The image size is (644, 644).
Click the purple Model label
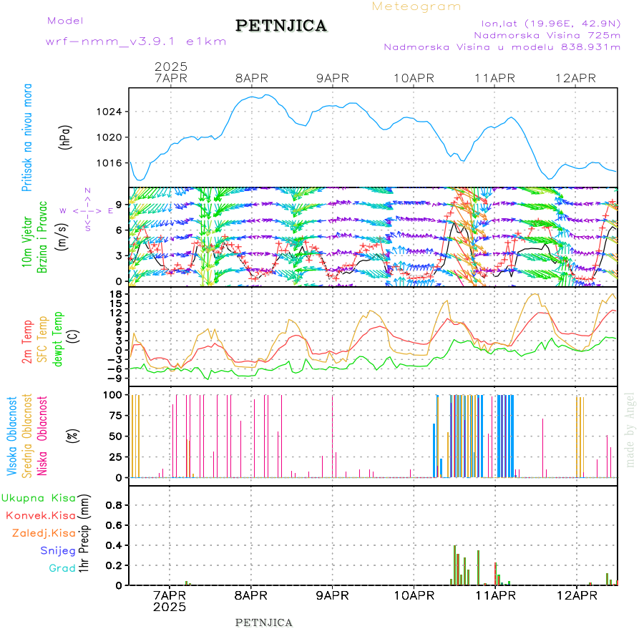(65, 21)
